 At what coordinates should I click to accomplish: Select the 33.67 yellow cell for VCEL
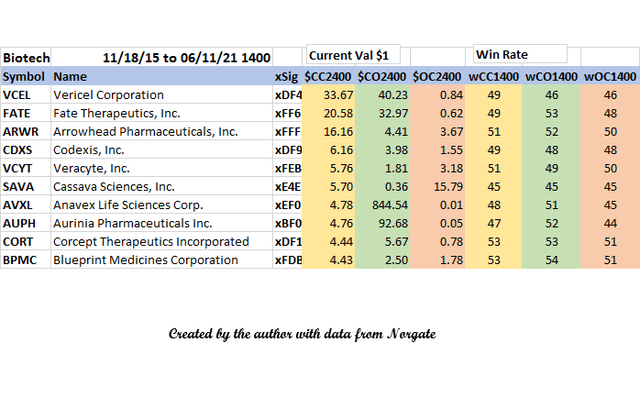[x=329, y=95]
